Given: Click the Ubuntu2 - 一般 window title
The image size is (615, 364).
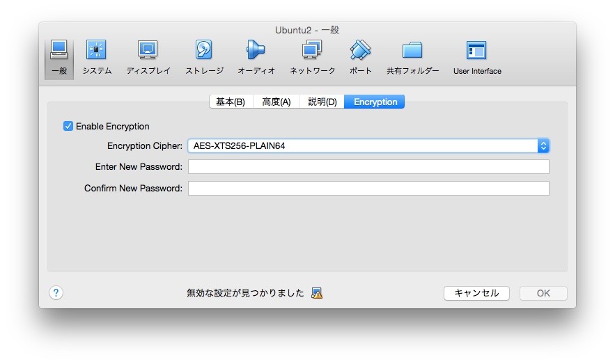Looking at the screenshot, I should point(307,30).
